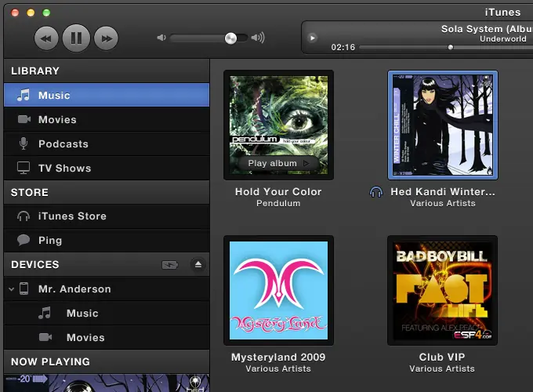Open Ping in the Store section
Screen dimensions: 533x392
tap(107, 241)
